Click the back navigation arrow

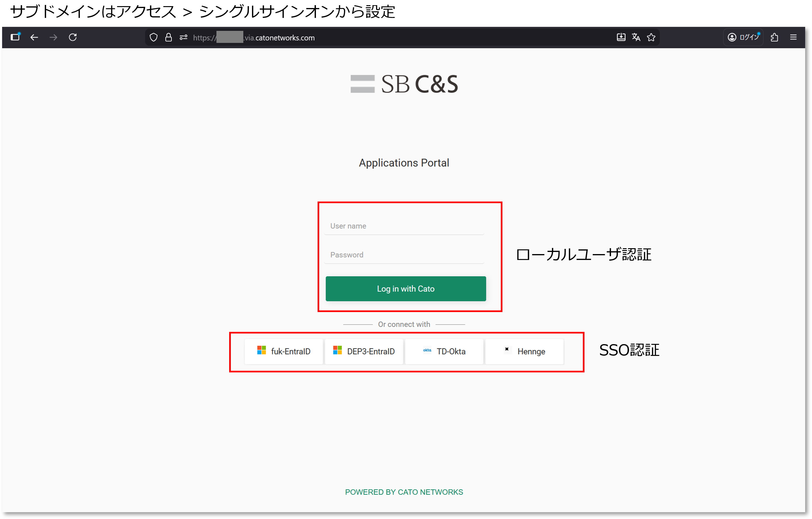click(34, 37)
